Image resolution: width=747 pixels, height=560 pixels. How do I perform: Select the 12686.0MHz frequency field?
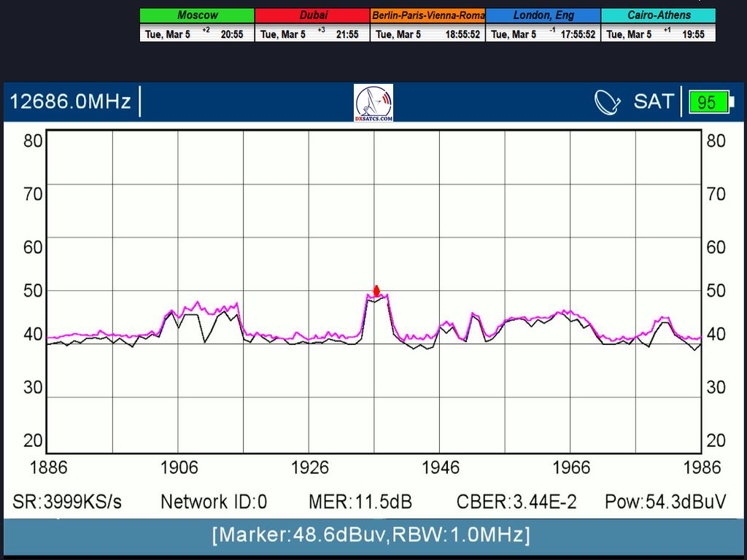(x=71, y=101)
